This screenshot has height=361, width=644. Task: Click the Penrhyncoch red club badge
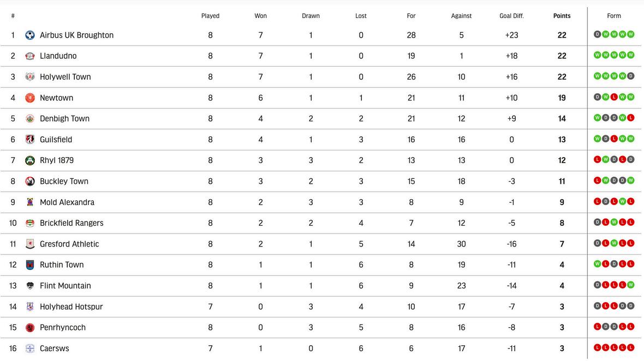click(30, 328)
